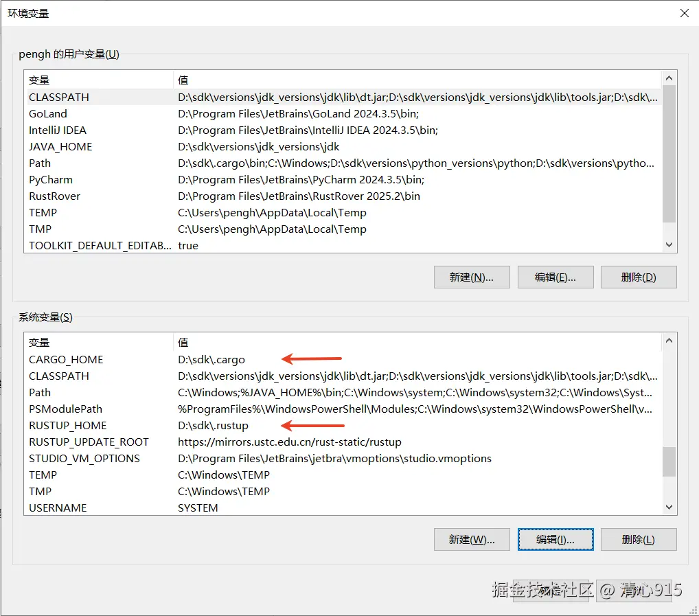
Task: Click the user variables list scroll-up arrow
Action: coord(669,78)
